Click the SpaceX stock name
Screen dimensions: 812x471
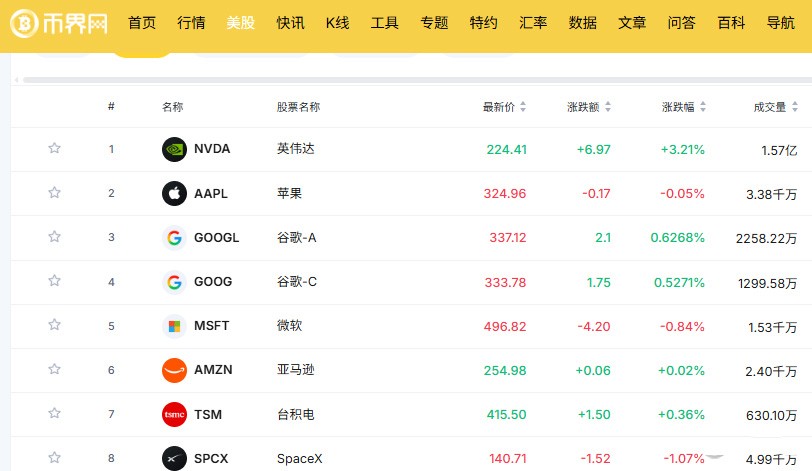tap(299, 459)
